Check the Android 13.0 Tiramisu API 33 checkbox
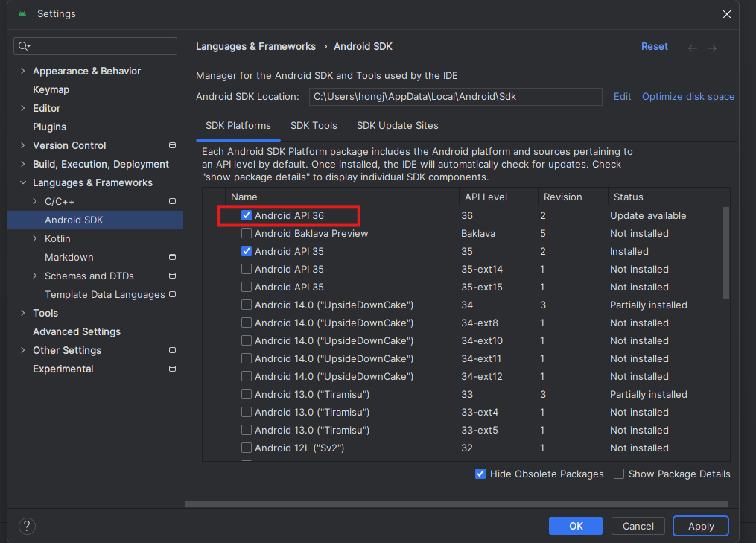Viewport: 756px width, 543px height. coord(247,395)
